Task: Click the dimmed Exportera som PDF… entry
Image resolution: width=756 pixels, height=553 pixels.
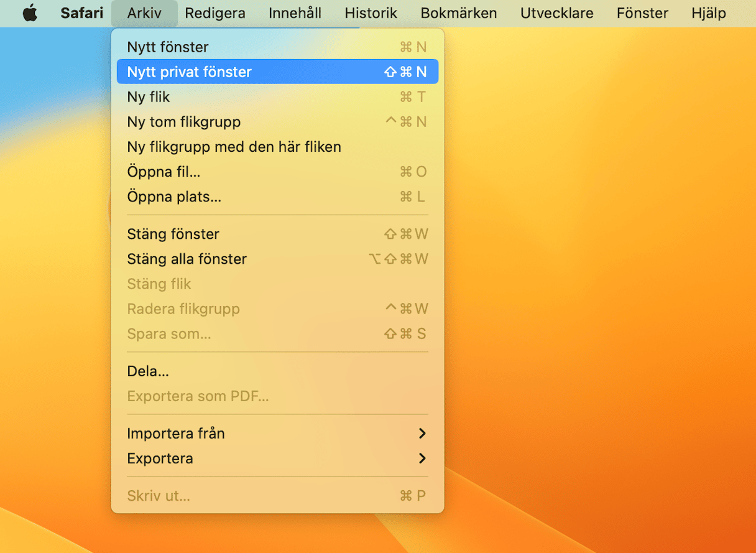Action: (x=277, y=396)
